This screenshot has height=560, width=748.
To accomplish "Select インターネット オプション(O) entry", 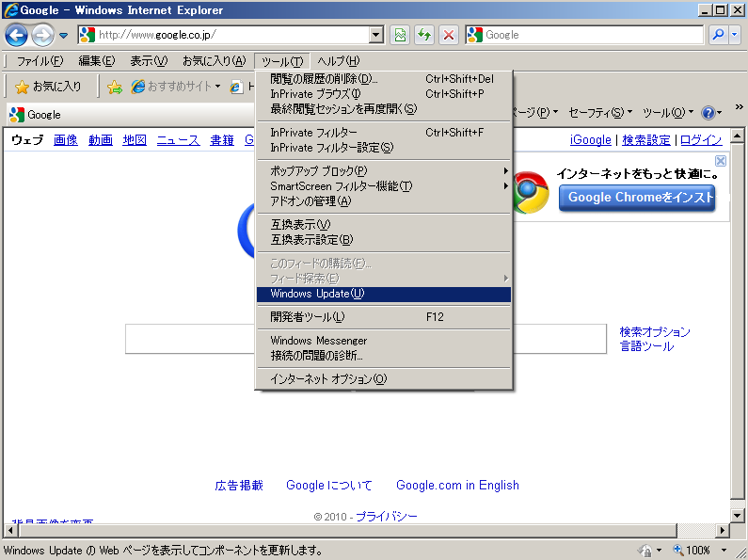I will pyautogui.click(x=384, y=379).
